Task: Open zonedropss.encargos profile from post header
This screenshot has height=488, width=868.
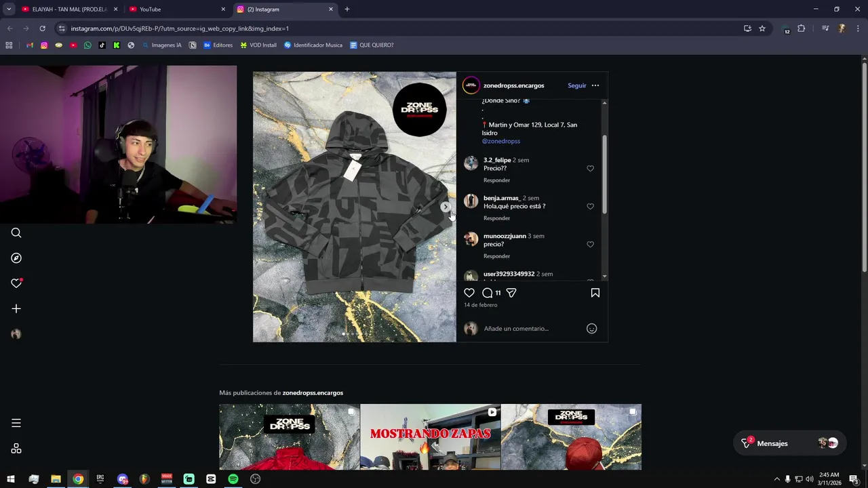Action: tap(513, 85)
